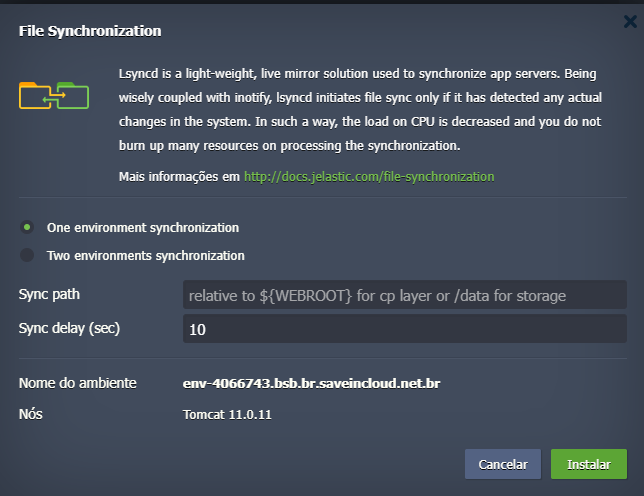The width and height of the screenshot is (644, 496).
Task: Focus the Sync path input field
Action: [404, 295]
